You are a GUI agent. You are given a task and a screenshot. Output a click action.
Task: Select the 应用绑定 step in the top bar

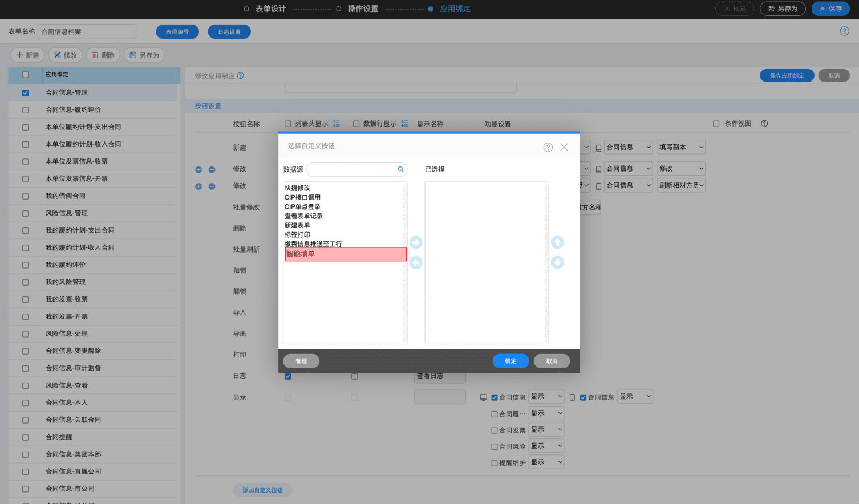coord(455,9)
